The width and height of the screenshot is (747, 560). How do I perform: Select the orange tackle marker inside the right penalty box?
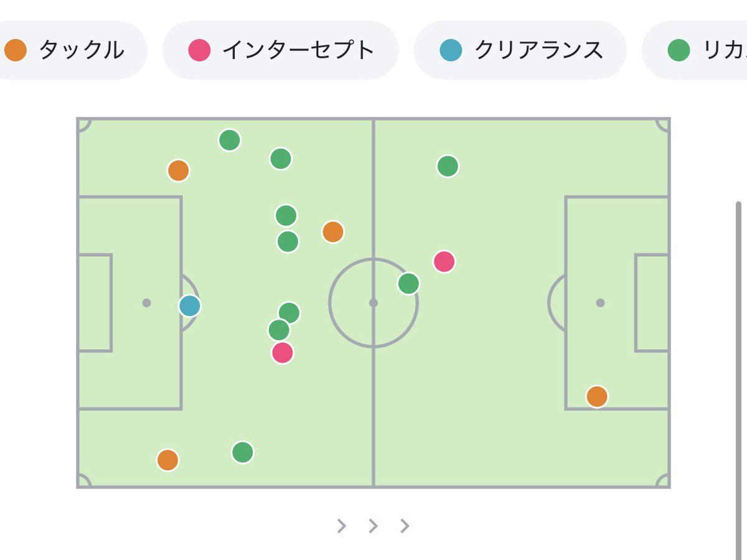tap(597, 394)
